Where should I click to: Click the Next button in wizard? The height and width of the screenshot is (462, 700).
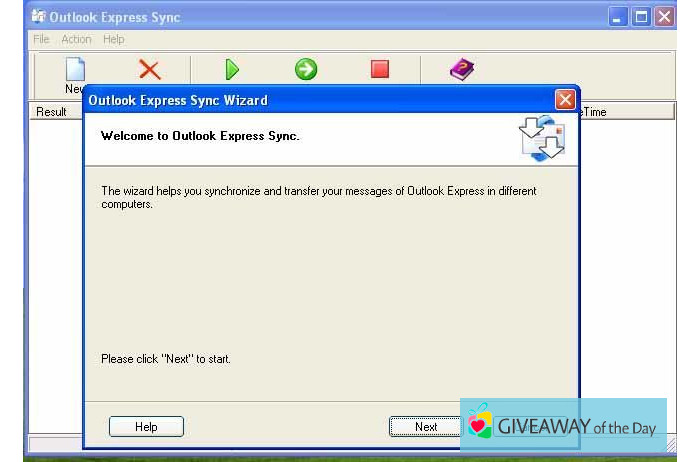[x=426, y=427]
